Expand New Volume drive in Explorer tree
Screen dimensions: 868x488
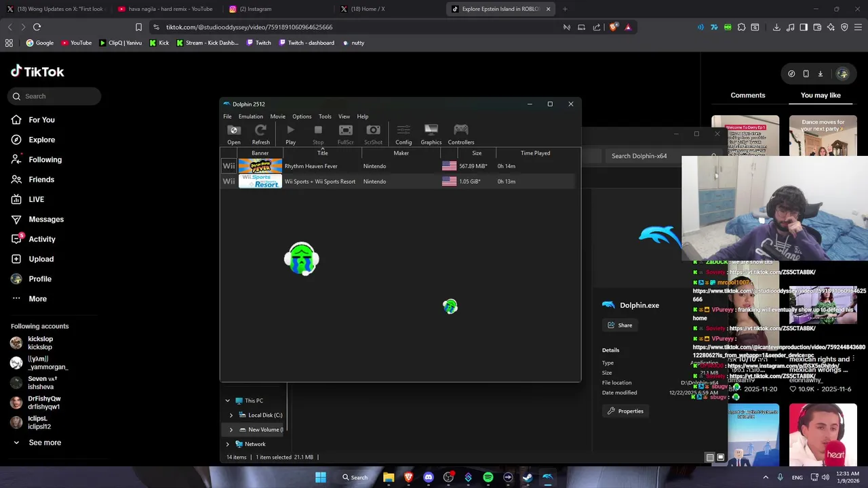[231, 430]
